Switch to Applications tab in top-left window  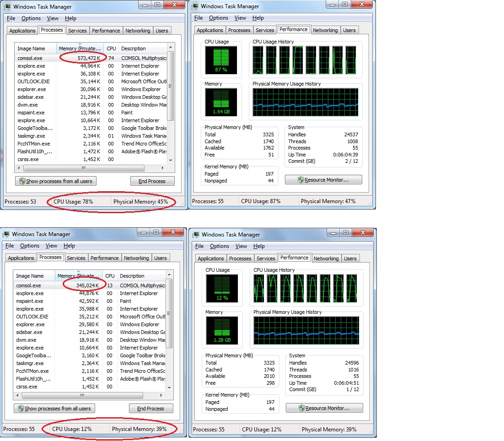click(22, 31)
